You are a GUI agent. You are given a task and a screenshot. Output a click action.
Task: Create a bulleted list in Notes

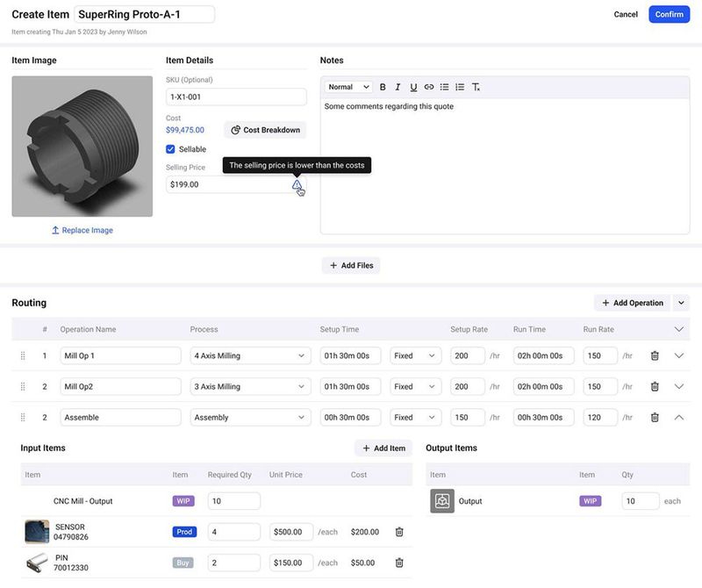coord(443,86)
